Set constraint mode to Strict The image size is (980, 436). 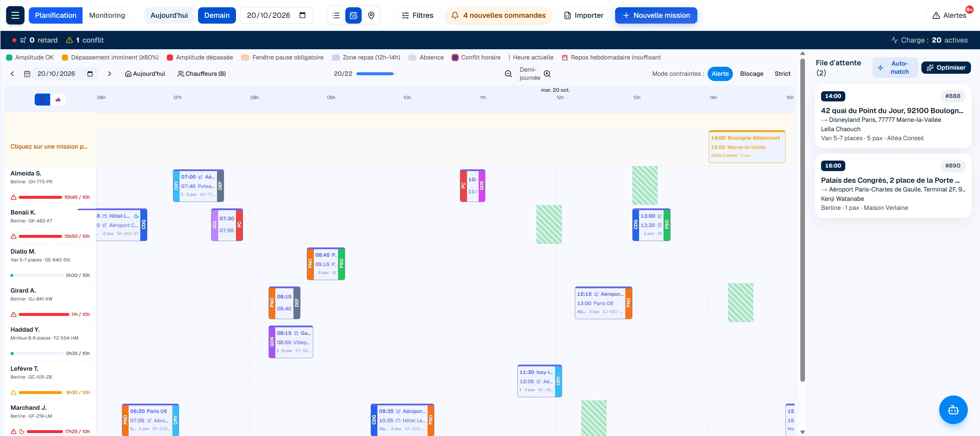(x=782, y=74)
